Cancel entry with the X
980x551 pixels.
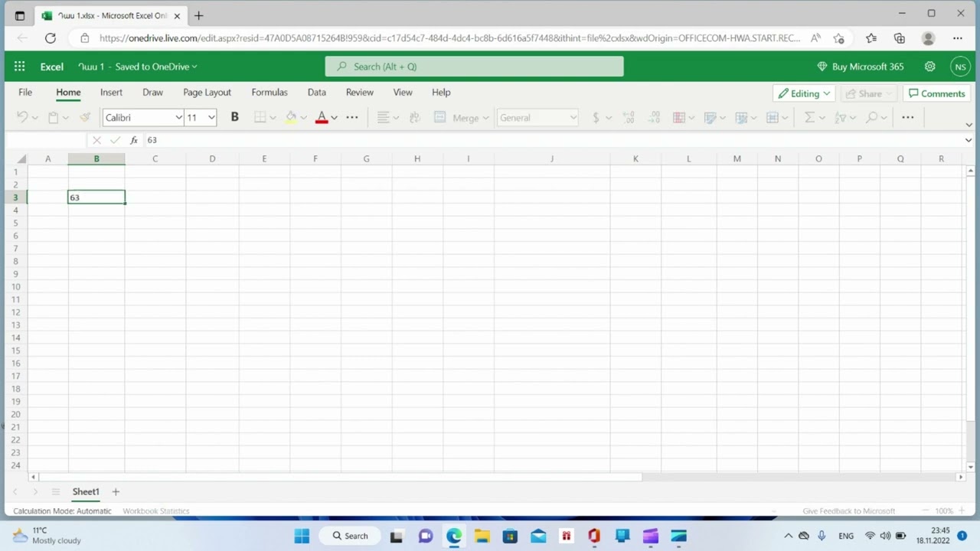[x=96, y=140]
